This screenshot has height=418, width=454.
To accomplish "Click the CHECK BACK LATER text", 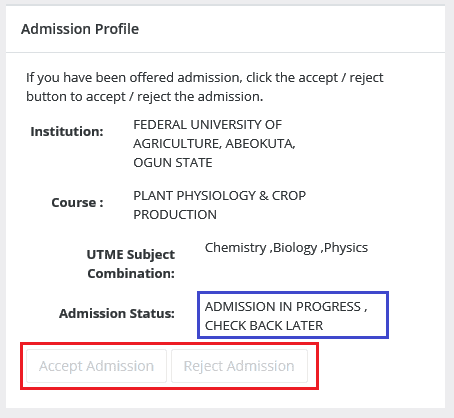I will point(264,326).
